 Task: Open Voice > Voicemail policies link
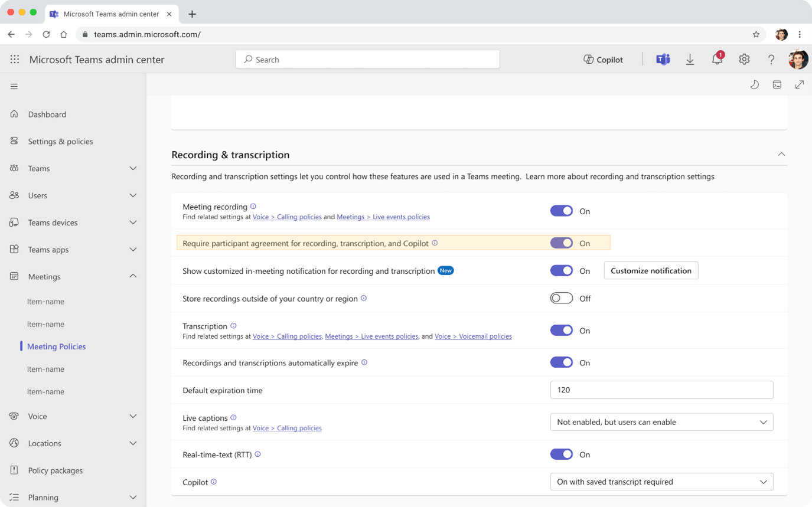click(473, 336)
